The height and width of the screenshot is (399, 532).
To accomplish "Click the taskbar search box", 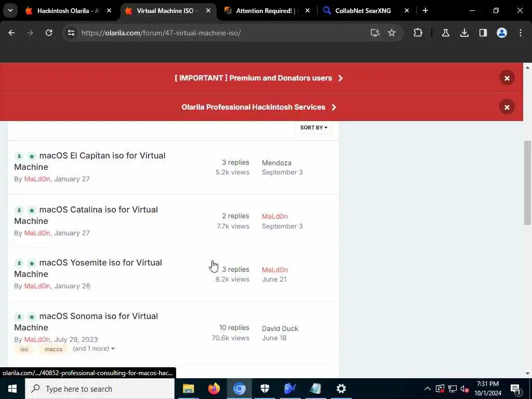I will tap(99, 389).
